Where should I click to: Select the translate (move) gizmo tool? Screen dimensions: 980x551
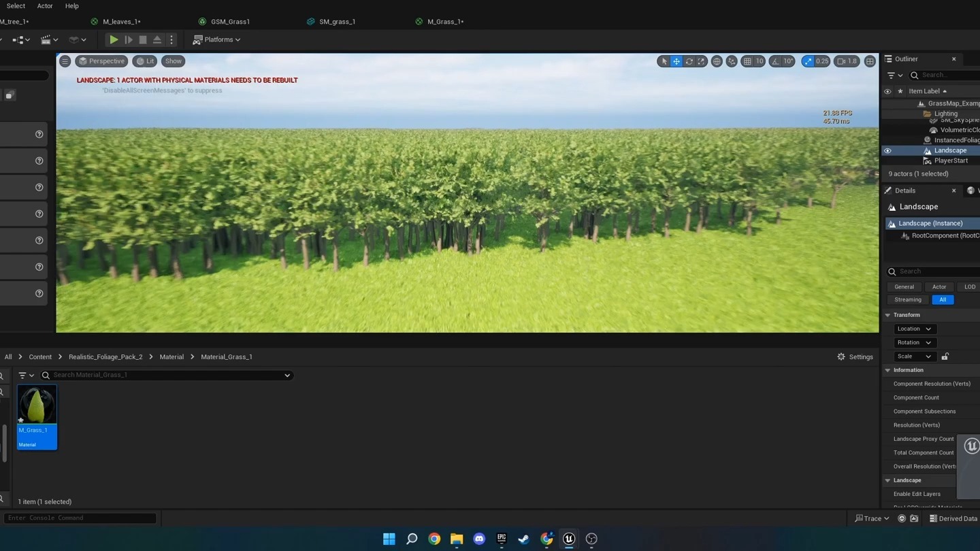(x=676, y=61)
